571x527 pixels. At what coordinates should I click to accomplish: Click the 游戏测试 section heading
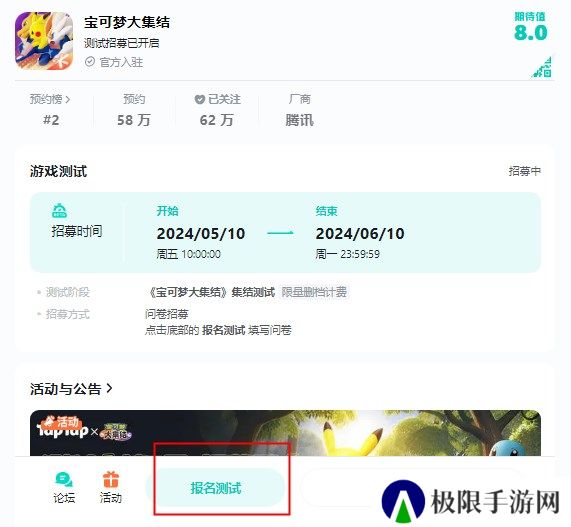pyautogui.click(x=58, y=171)
